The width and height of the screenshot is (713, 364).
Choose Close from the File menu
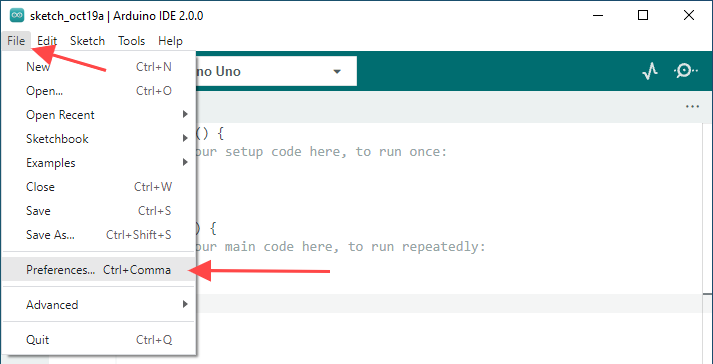click(x=99, y=187)
